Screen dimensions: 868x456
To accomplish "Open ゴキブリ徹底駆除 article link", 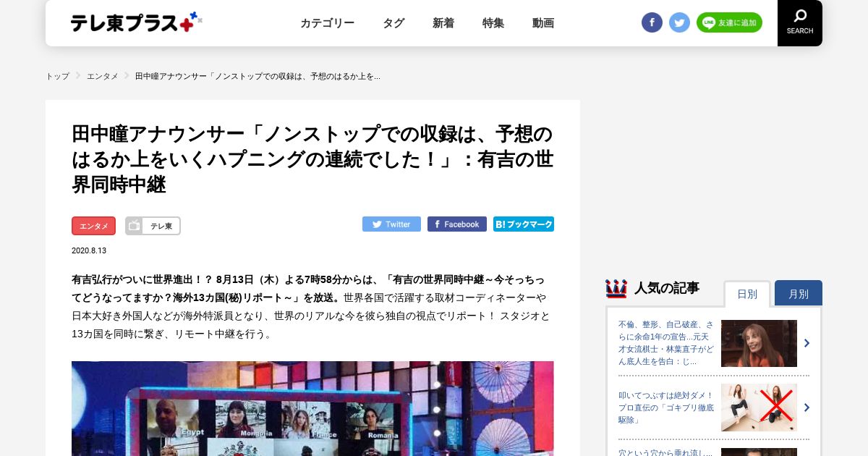I will (666, 408).
